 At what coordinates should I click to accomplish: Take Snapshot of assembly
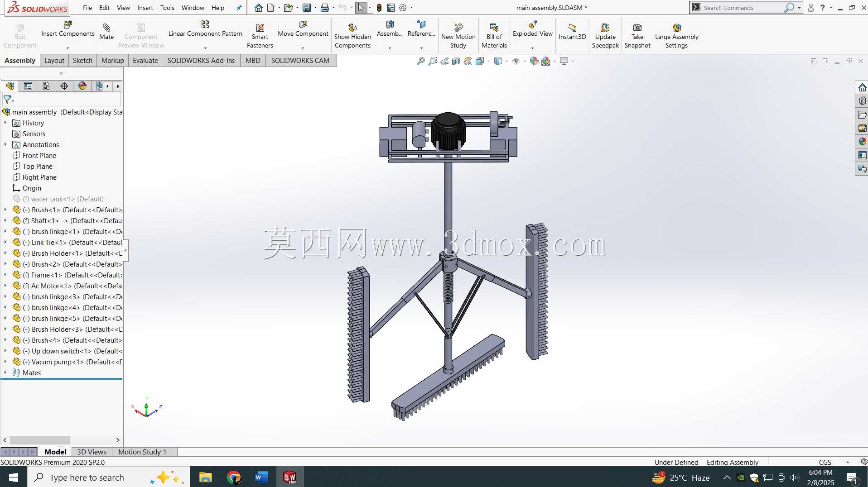[637, 36]
